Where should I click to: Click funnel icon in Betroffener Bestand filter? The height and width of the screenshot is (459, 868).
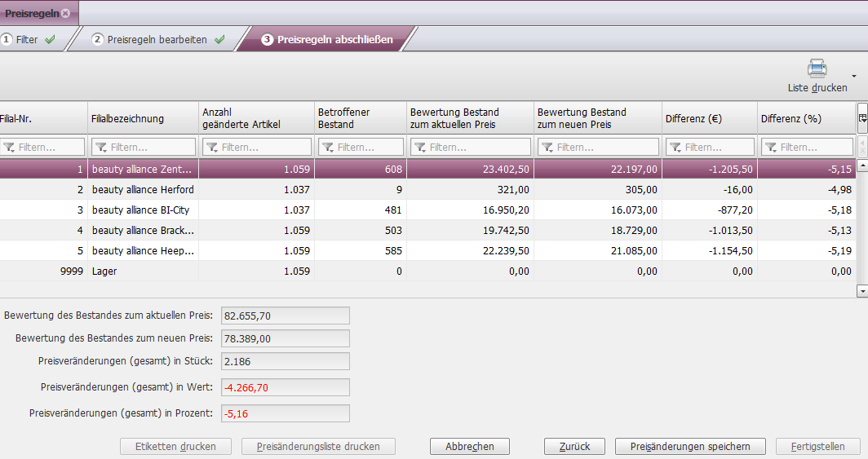pos(328,147)
